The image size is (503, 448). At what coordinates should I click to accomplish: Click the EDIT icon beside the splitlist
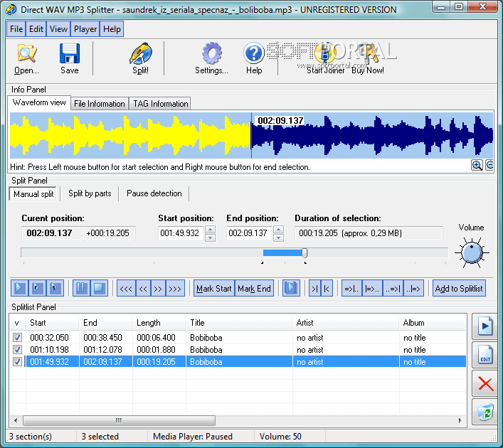pos(485,354)
